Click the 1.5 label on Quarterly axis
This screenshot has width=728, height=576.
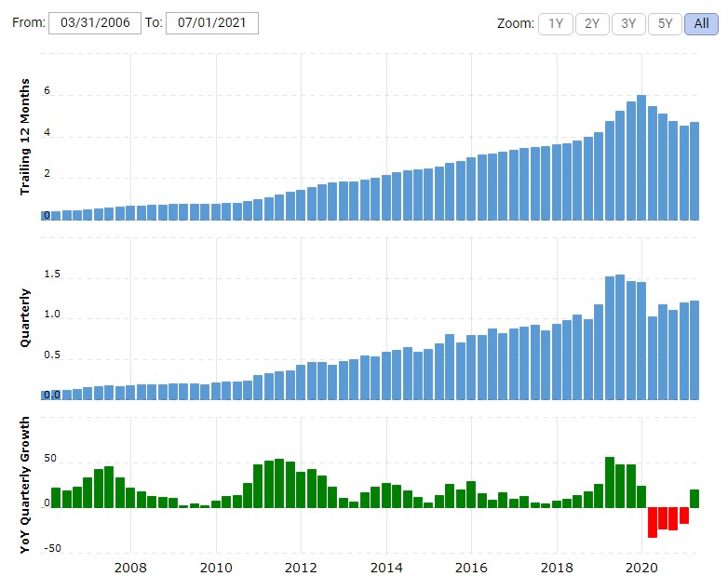click(52, 274)
